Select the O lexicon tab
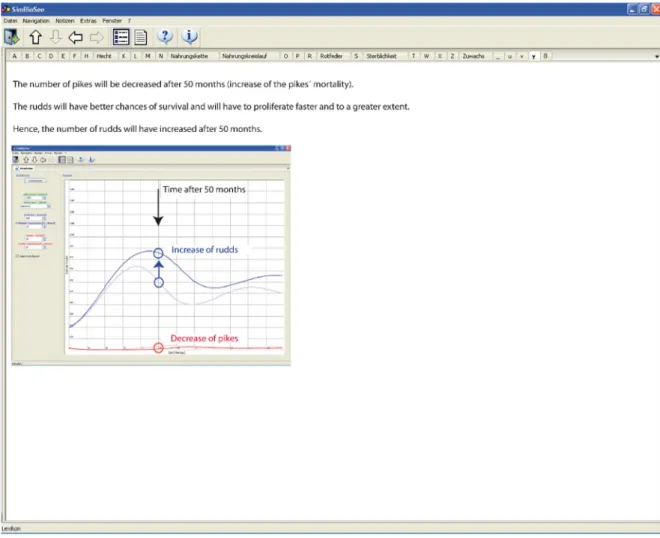Screen dimensions: 660x538 tap(286, 56)
